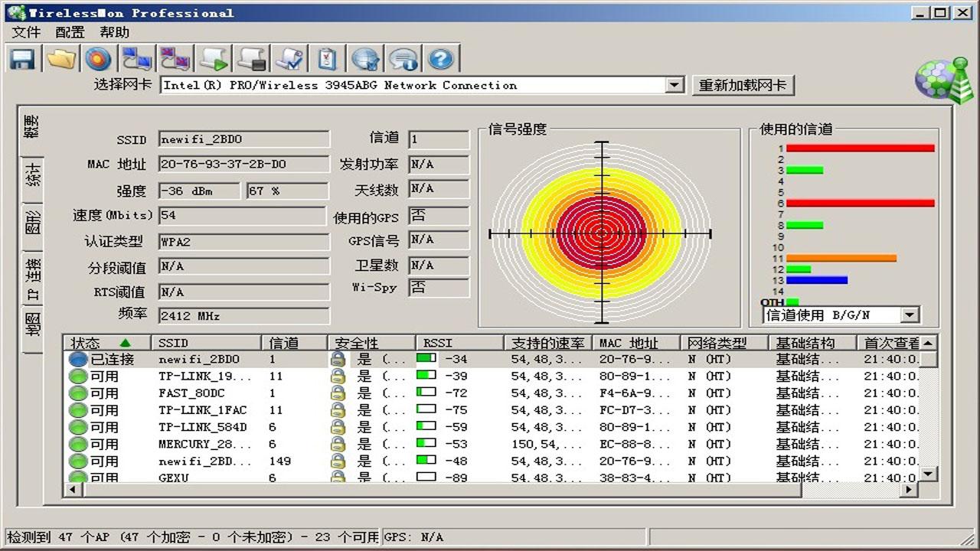Click the red target toolbar icon
This screenshot has width=980, height=551.
tap(98, 59)
